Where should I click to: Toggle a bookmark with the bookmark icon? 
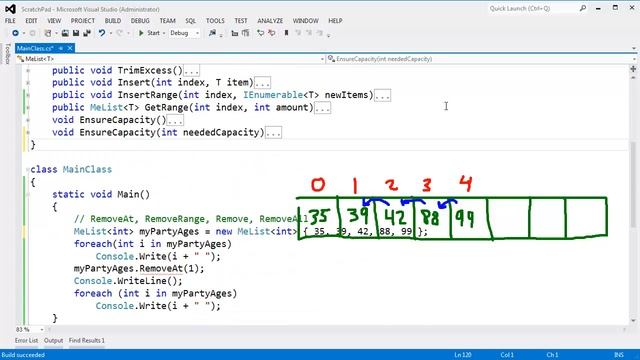pyautogui.click(x=286, y=33)
